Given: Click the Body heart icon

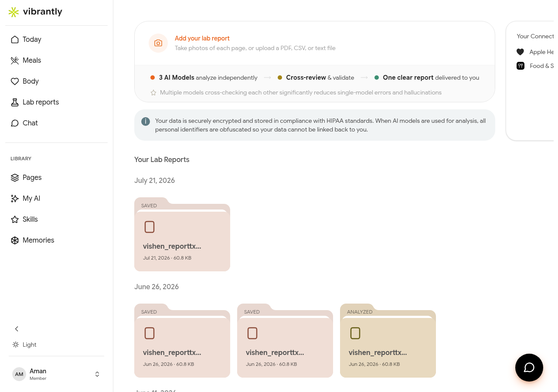Looking at the screenshot, I should [15, 81].
